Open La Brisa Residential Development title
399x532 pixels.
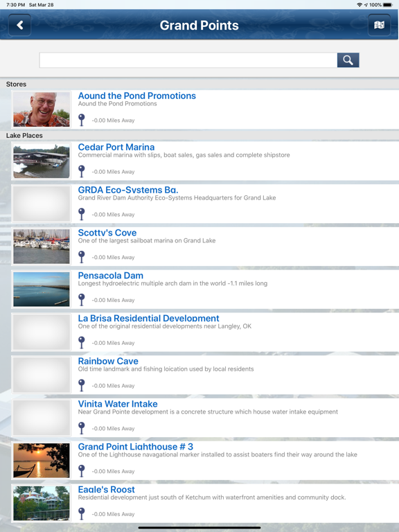coord(149,318)
